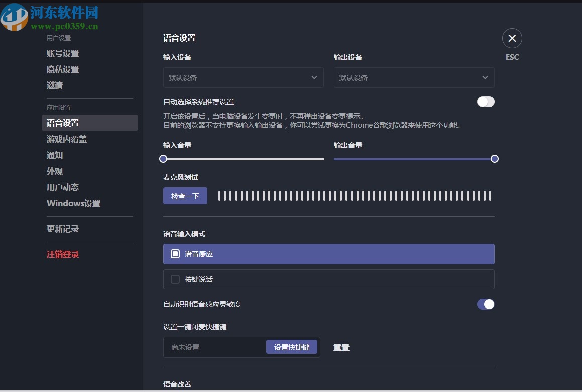Screen dimensions: 582x392
Task: Open 通知 notification settings
Action: tap(55, 155)
